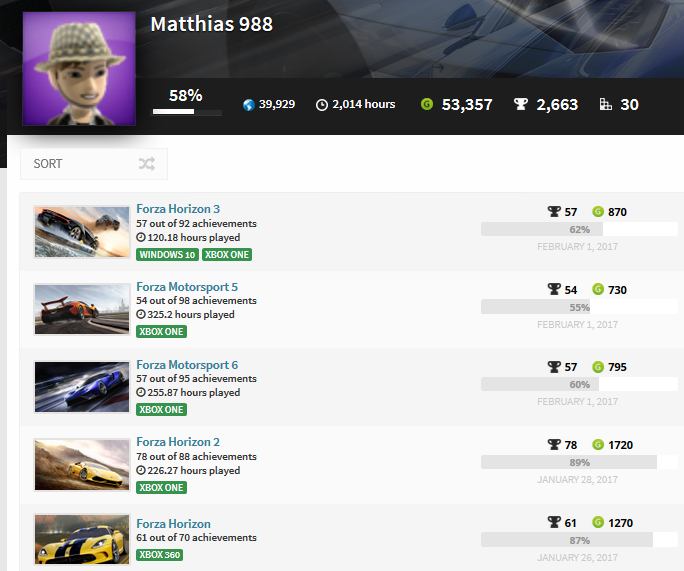Click the 89% progress bar
The width and height of the screenshot is (684, 571).
[579, 462]
